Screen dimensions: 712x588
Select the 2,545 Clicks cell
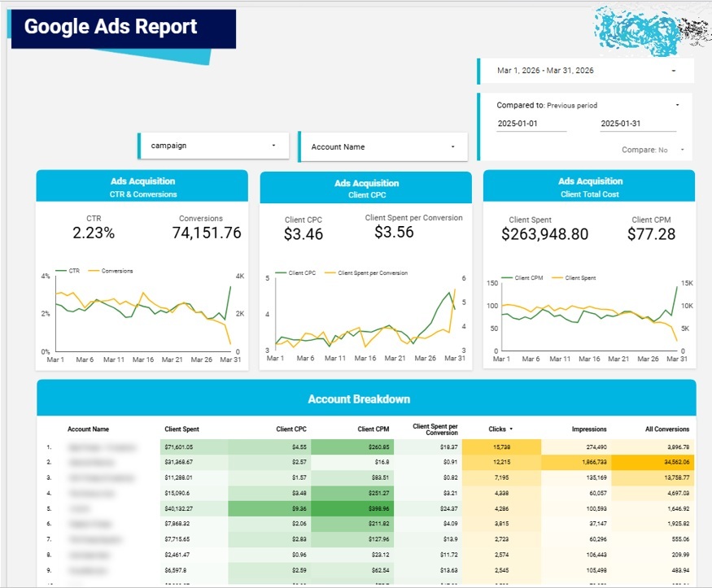pos(501,570)
